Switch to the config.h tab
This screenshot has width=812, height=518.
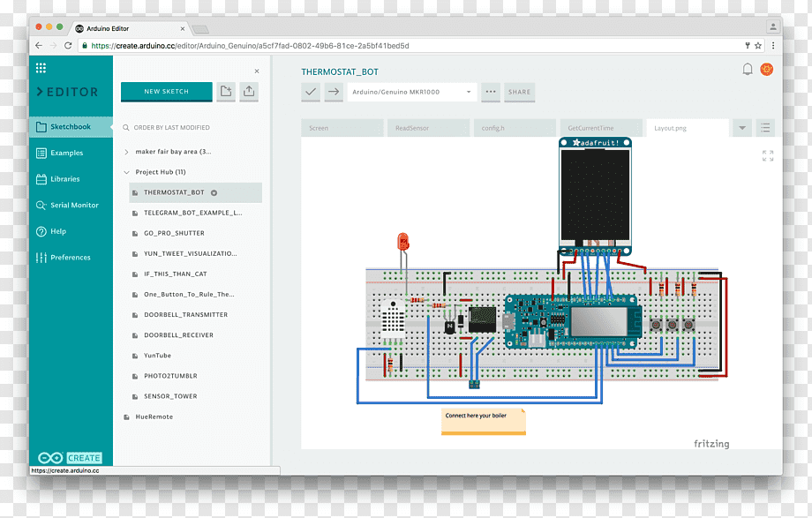pyautogui.click(x=514, y=128)
